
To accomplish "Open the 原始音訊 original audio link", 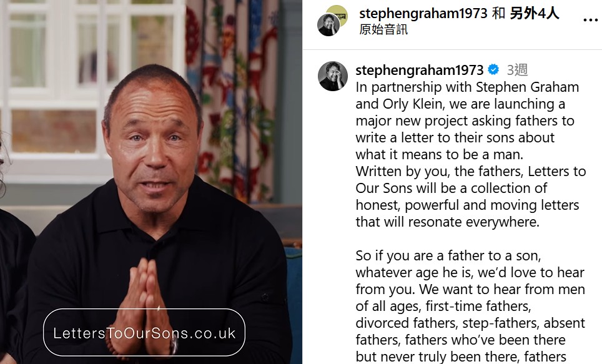I will point(383,29).
